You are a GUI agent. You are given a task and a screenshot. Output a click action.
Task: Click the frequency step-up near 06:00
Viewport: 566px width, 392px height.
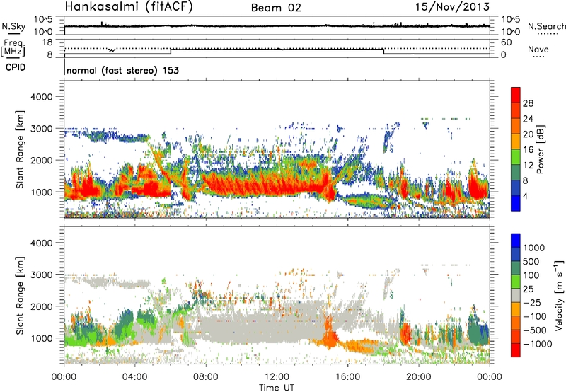coord(171,52)
